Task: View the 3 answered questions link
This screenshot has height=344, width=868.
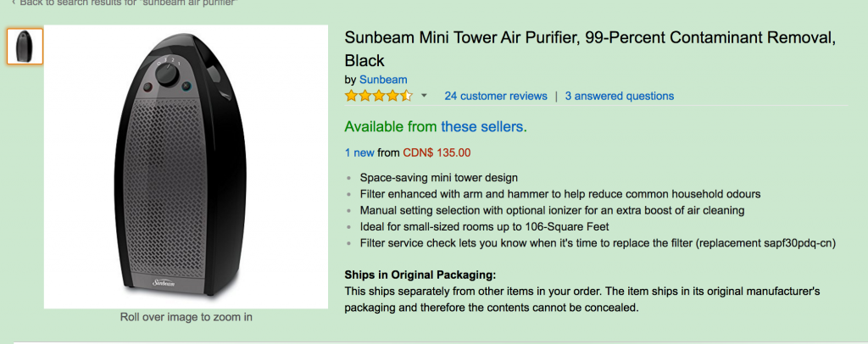Action: click(x=620, y=97)
